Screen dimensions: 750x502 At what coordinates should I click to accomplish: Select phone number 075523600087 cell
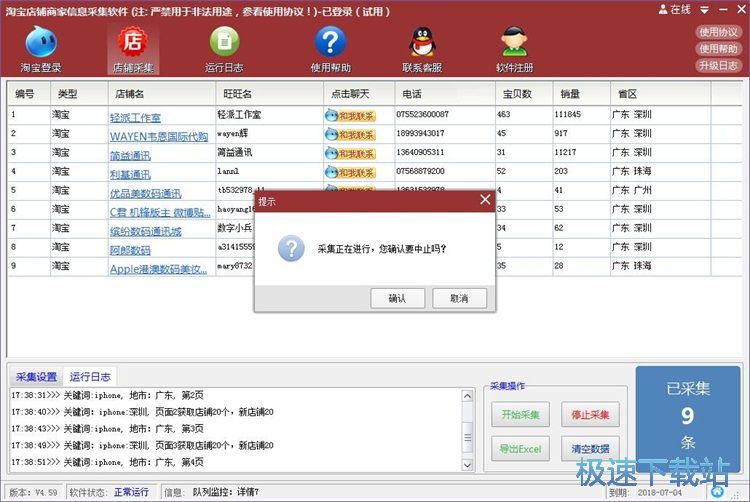445,115
